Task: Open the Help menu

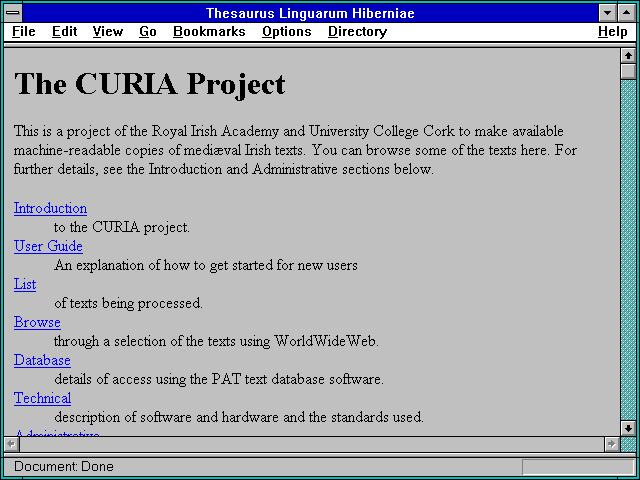Action: 613,32
